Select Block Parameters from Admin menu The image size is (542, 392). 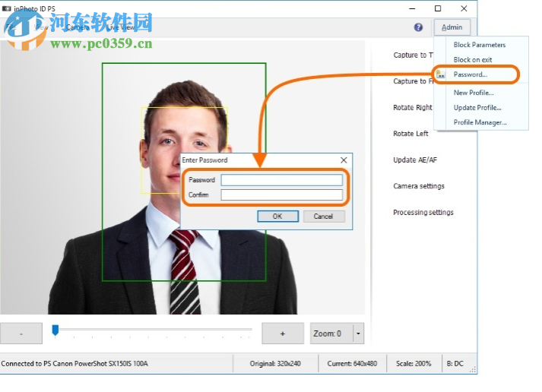(480, 45)
